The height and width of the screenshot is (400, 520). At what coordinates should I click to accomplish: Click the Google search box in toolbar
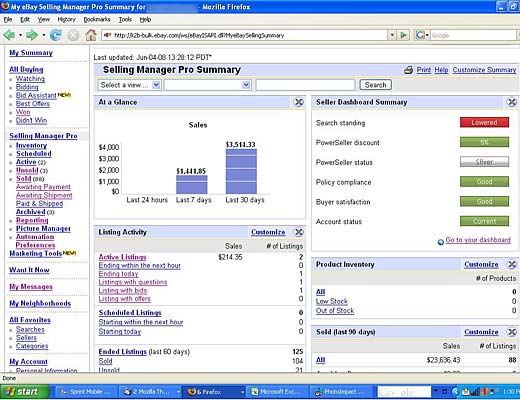coord(474,35)
